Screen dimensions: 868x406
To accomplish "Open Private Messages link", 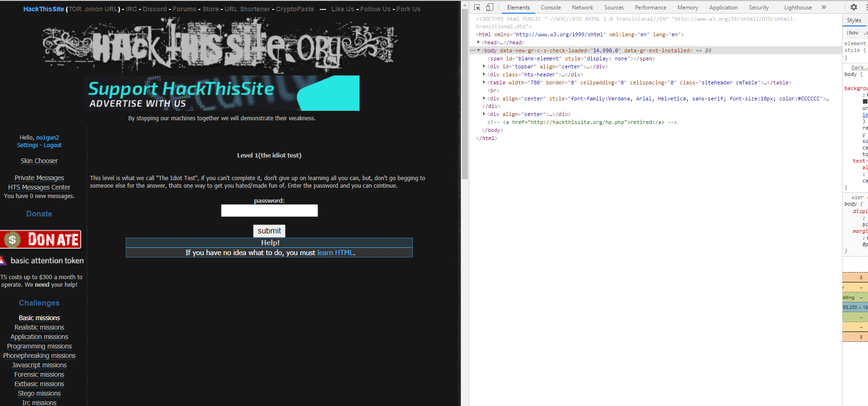I will pyautogui.click(x=39, y=178).
